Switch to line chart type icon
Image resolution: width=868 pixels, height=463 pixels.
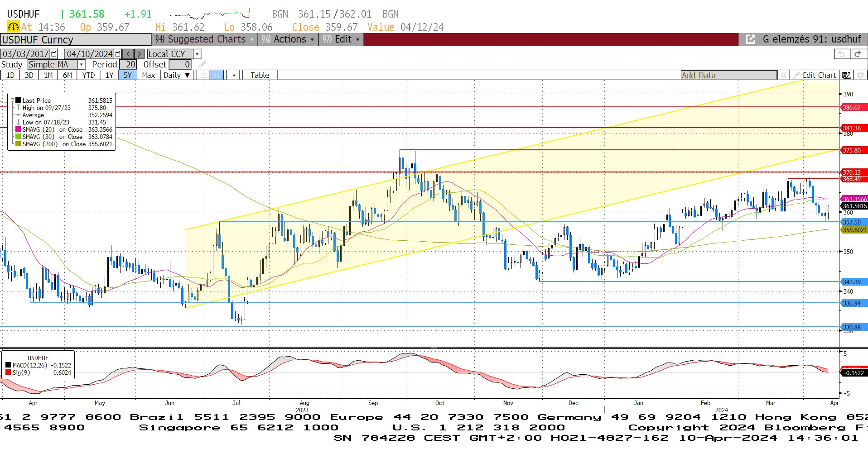tap(203, 75)
